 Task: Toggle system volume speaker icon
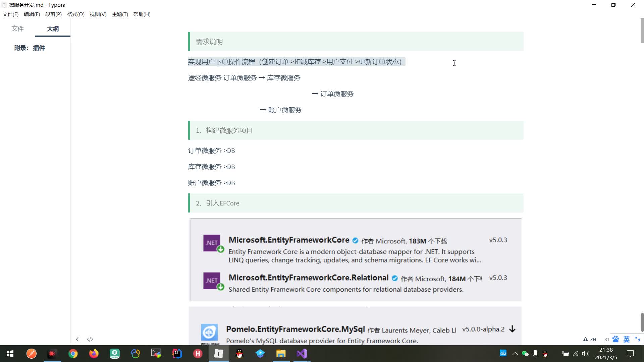click(x=585, y=354)
